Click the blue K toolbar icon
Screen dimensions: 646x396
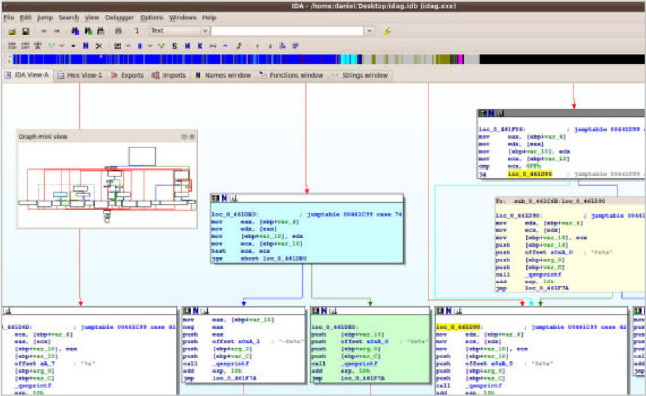[x=200, y=46]
